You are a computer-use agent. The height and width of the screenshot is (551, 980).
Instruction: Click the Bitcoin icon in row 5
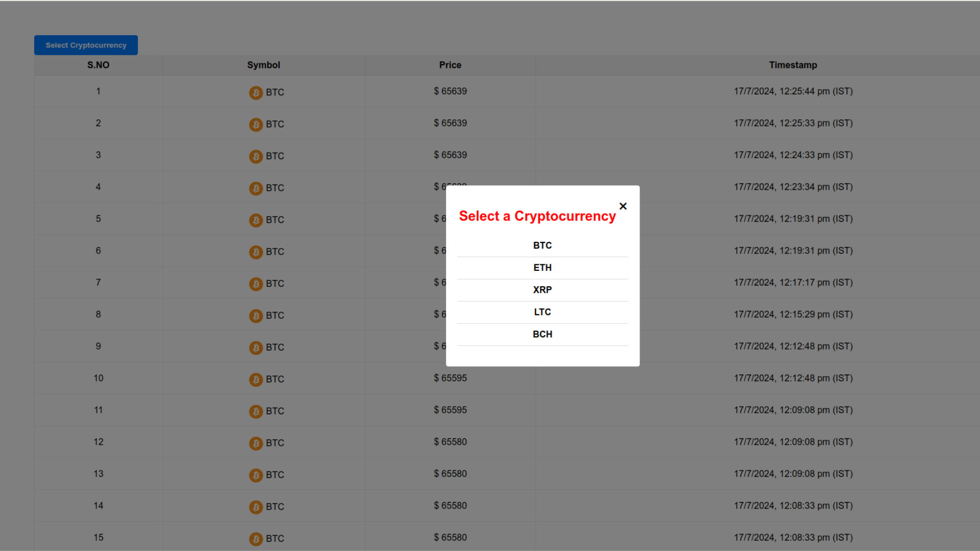click(x=256, y=220)
